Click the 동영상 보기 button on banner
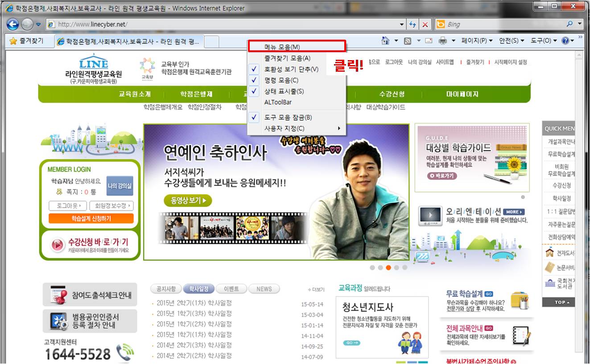 coord(188,200)
